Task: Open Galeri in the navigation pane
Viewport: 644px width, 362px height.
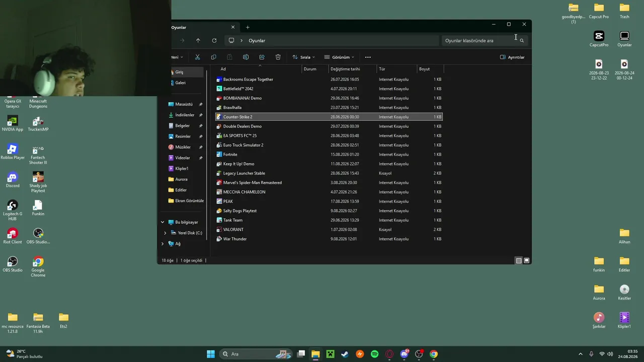Action: tap(180, 83)
